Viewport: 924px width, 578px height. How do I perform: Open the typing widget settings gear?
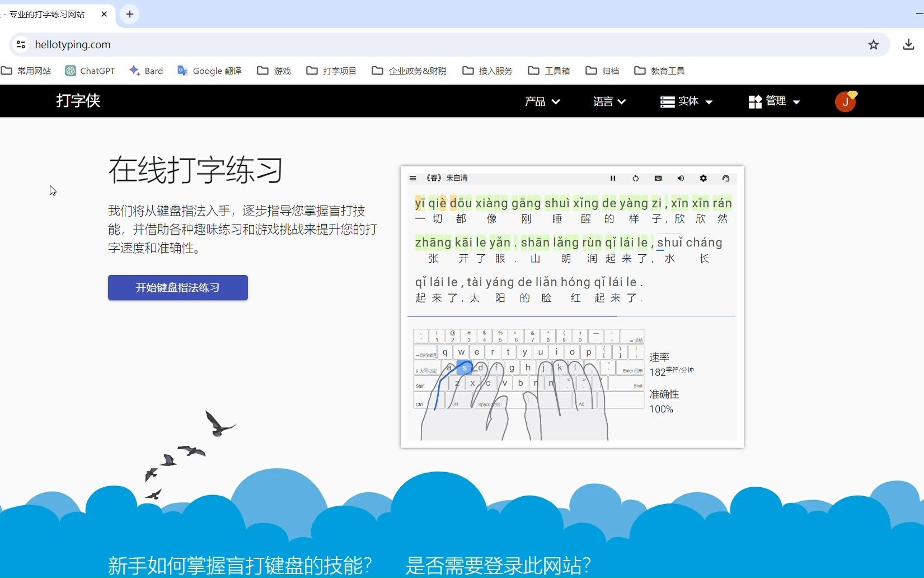[x=703, y=178]
